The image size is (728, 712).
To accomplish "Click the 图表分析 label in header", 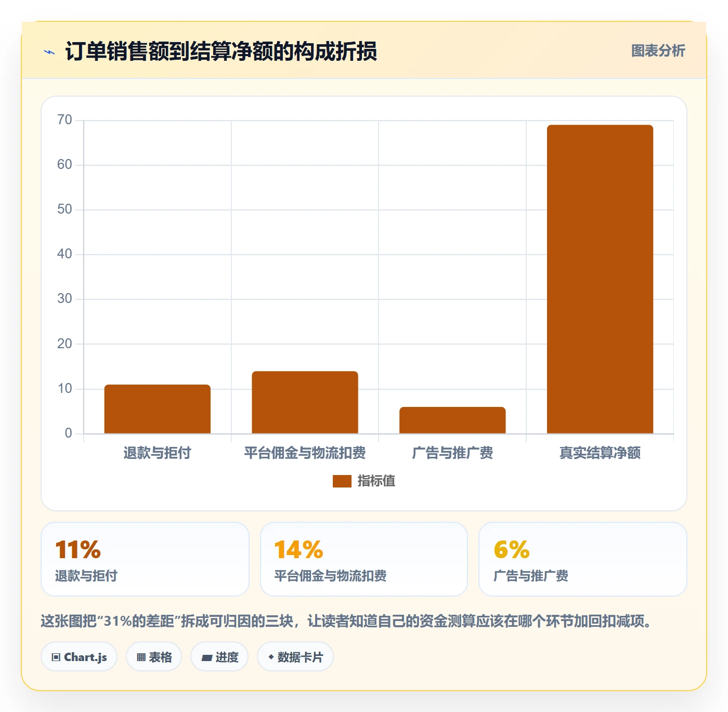I will click(658, 51).
